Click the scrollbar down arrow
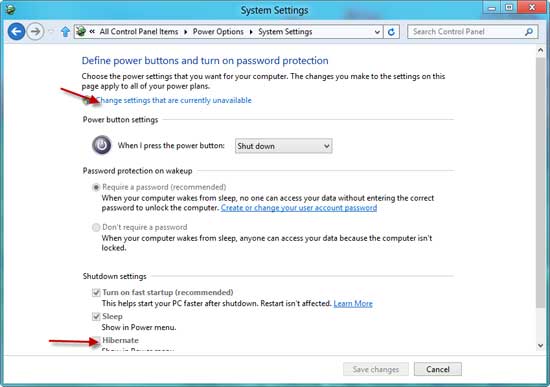The height and width of the screenshot is (387, 550). [x=541, y=346]
